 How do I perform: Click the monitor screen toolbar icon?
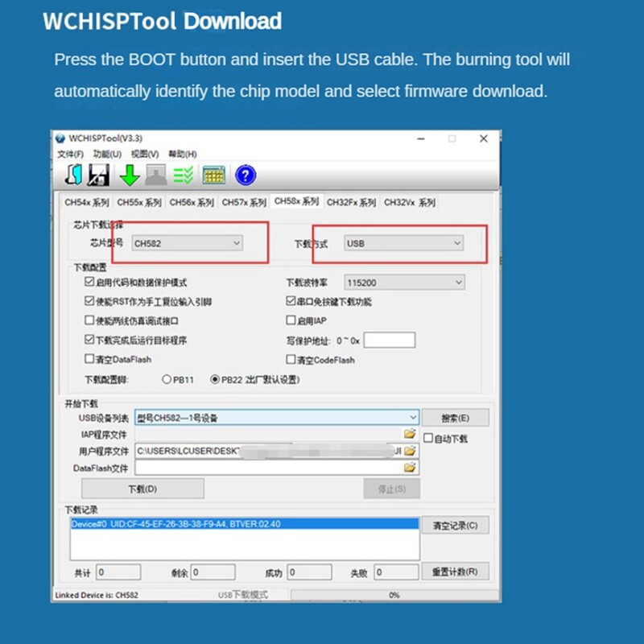pyautogui.click(x=156, y=174)
